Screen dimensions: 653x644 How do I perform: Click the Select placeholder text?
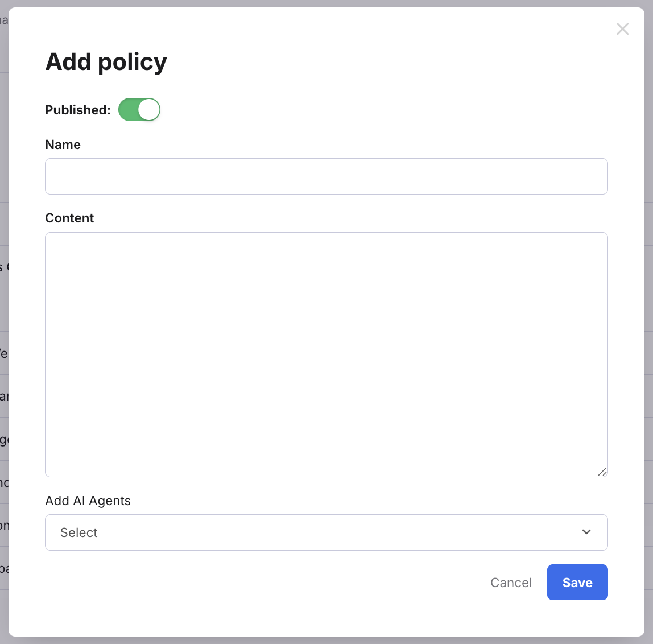[79, 532]
